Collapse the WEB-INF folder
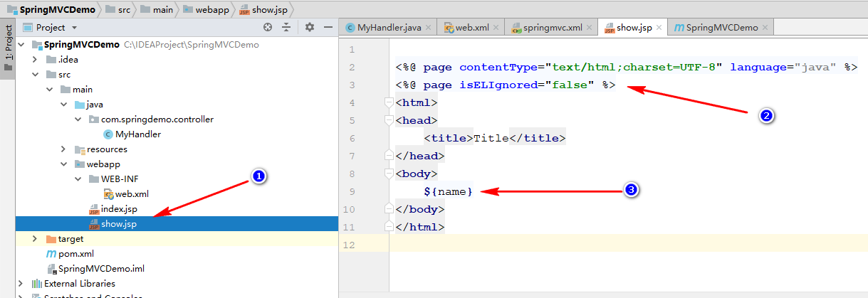 tap(77, 179)
